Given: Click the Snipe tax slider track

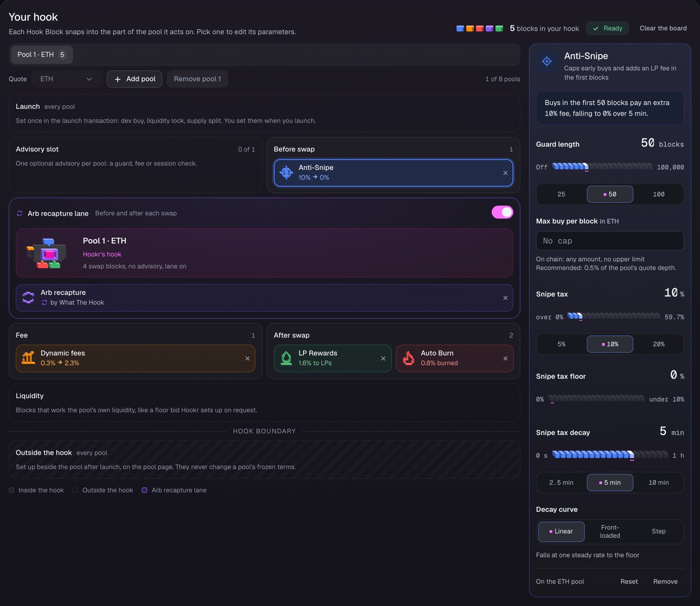Looking at the screenshot, I should click(x=613, y=316).
